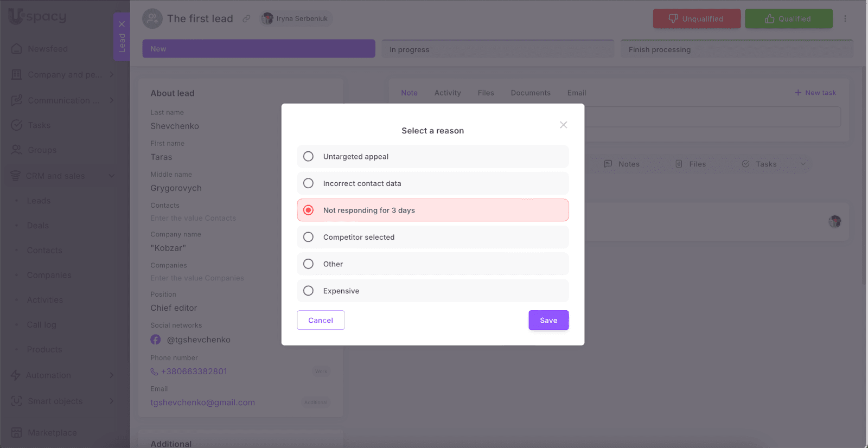Select the Untargeted appeal radio option

point(308,157)
